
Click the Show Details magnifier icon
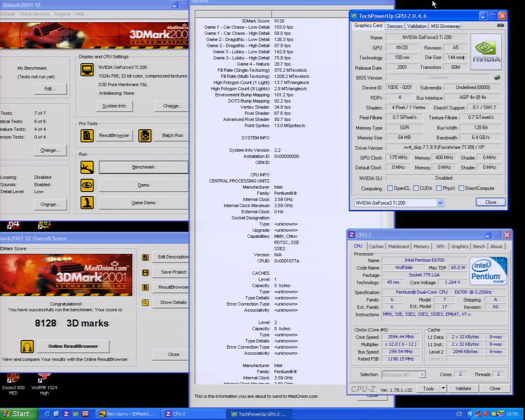point(145,303)
